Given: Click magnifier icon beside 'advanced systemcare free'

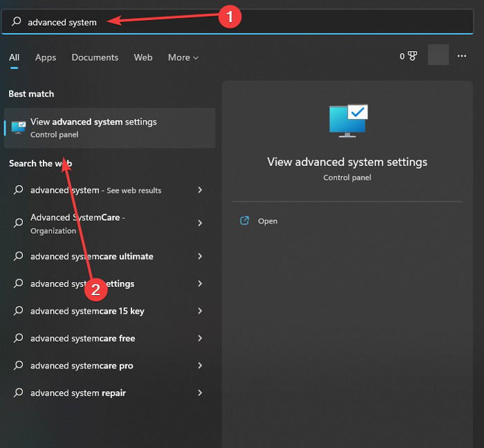Looking at the screenshot, I should (18, 338).
